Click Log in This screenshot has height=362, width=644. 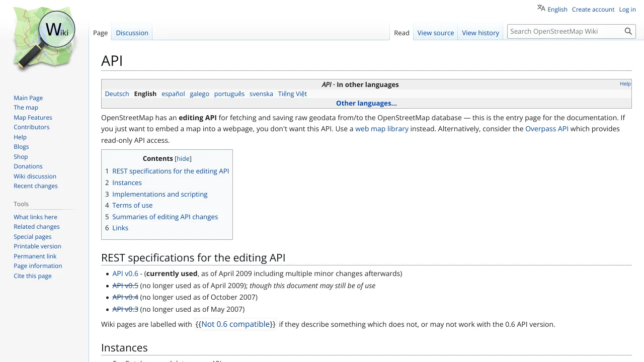coord(627,9)
